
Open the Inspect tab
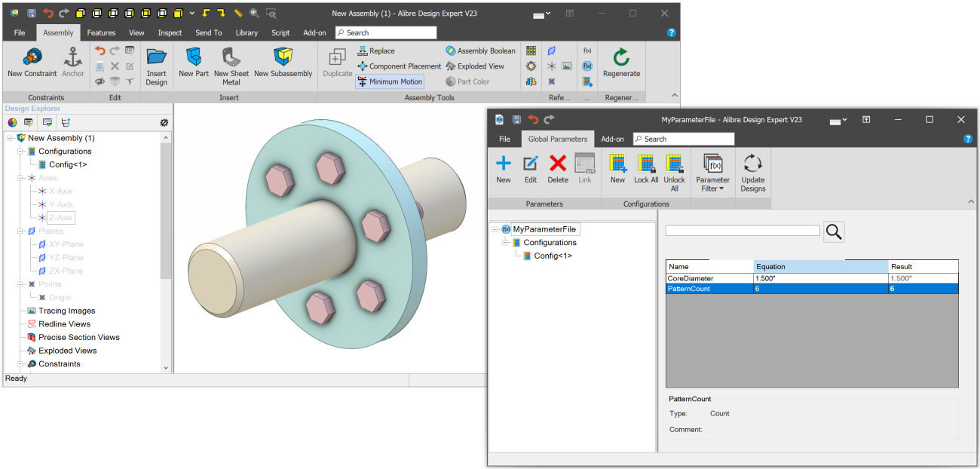click(170, 32)
